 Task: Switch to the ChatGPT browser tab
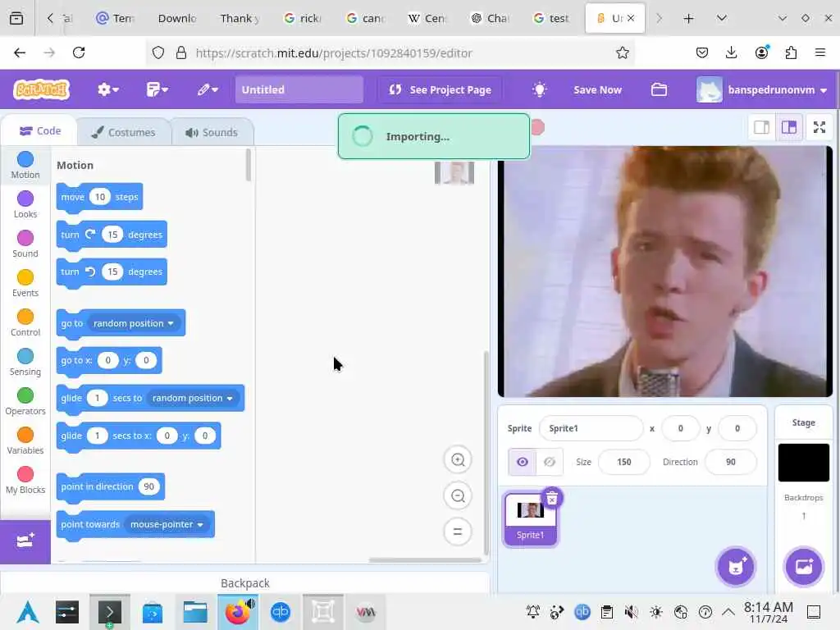tap(491, 18)
